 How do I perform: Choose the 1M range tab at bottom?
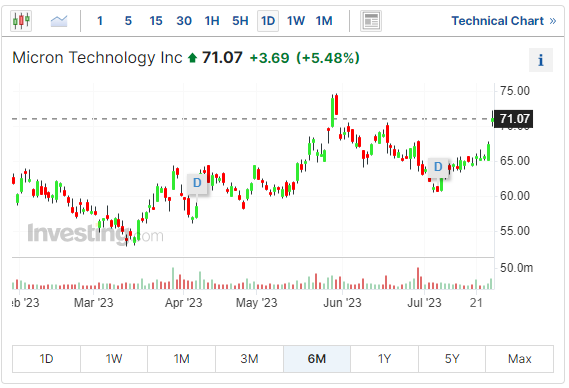pos(181,359)
